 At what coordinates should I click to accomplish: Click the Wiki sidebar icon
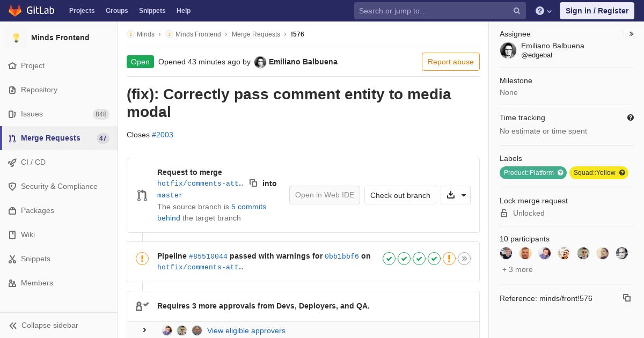[x=12, y=235]
